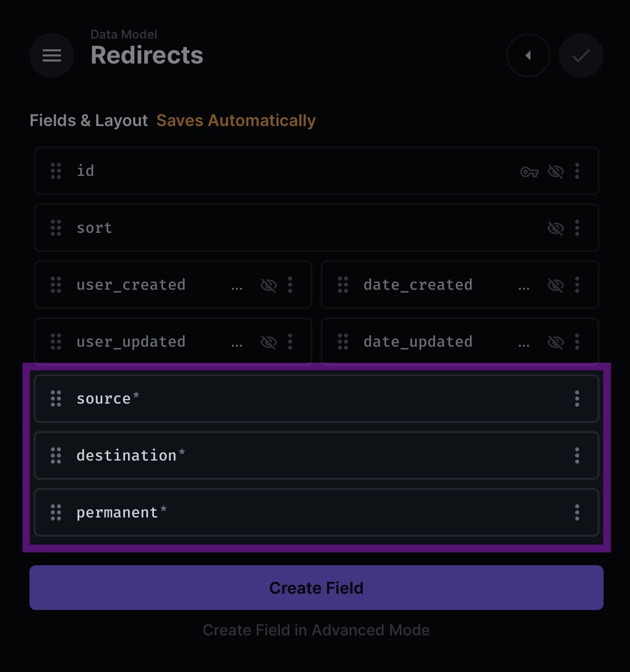
Task: Open the context menu on the id field
Action: [x=577, y=171]
